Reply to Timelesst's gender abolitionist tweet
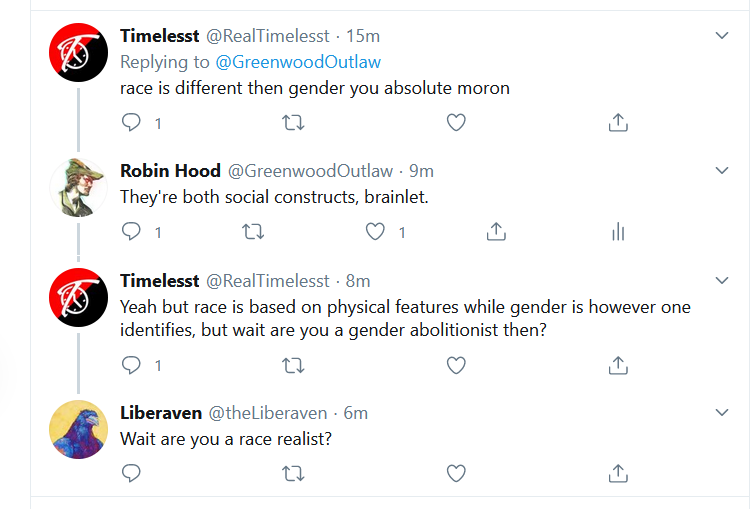The image size is (753, 509). (132, 365)
